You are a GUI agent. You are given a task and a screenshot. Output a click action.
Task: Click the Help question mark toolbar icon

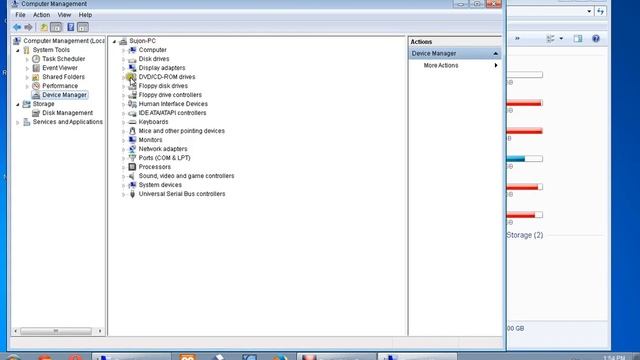71,27
